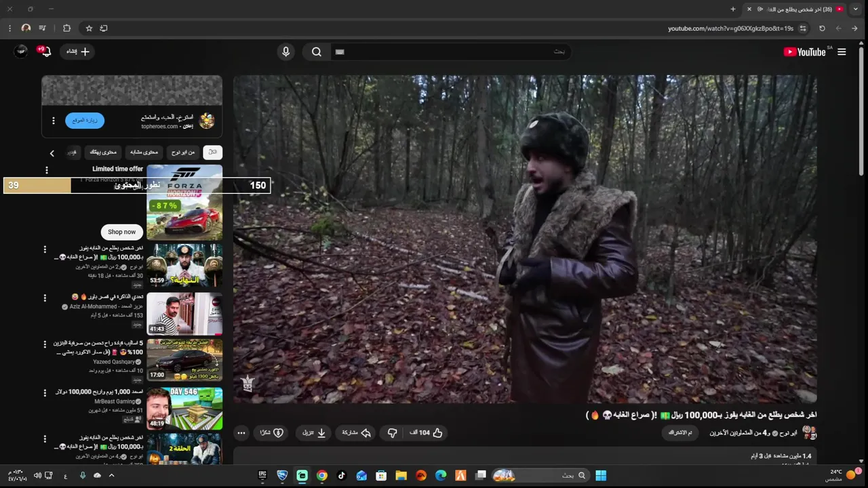Viewport: 868px width, 488px height.
Task: Show hidden system tray icons
Action: point(112,476)
